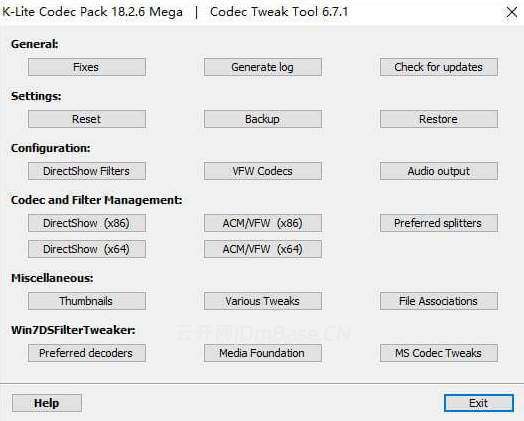Close the window with the X button
Viewport: 524px width, 421px height.
click(x=512, y=12)
